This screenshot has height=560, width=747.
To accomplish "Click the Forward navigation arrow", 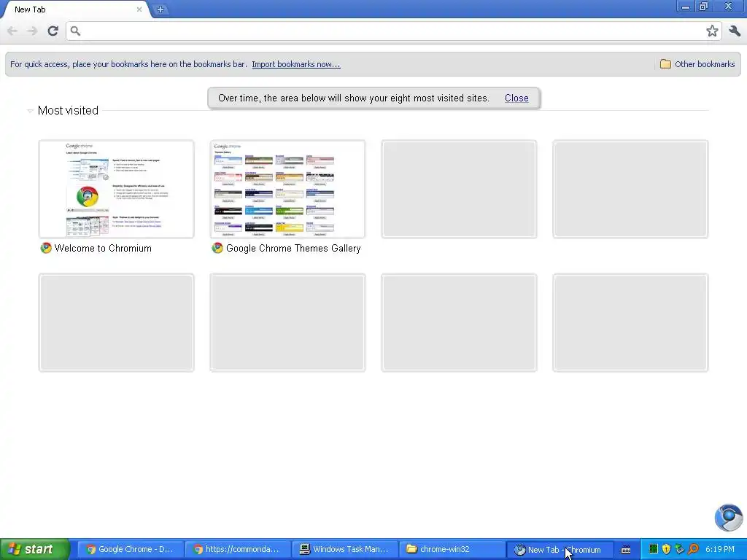I will [32, 31].
